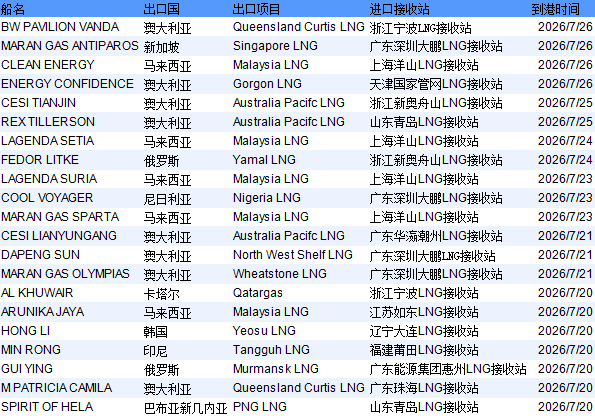Select the BW PAVILION VANDA ship cell
Viewport: 595px width, 416px height.
pyautogui.click(x=60, y=27)
